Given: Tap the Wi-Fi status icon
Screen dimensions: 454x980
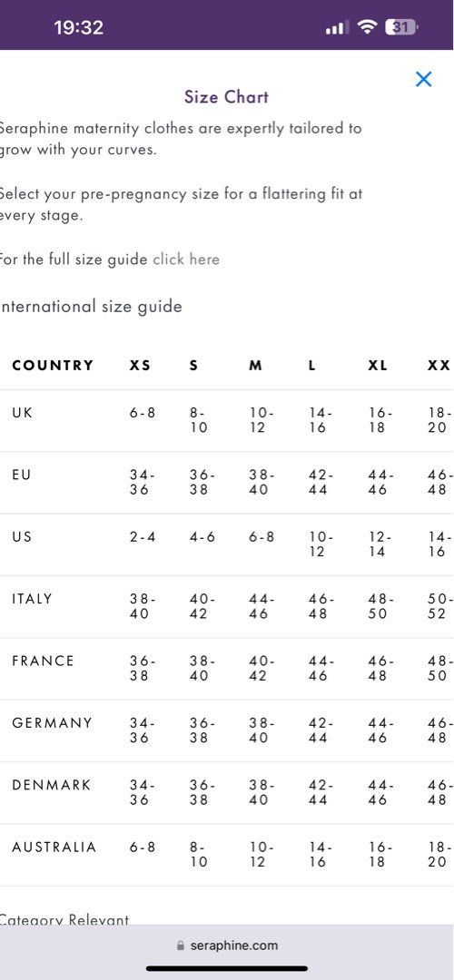Looking at the screenshot, I should 367,27.
